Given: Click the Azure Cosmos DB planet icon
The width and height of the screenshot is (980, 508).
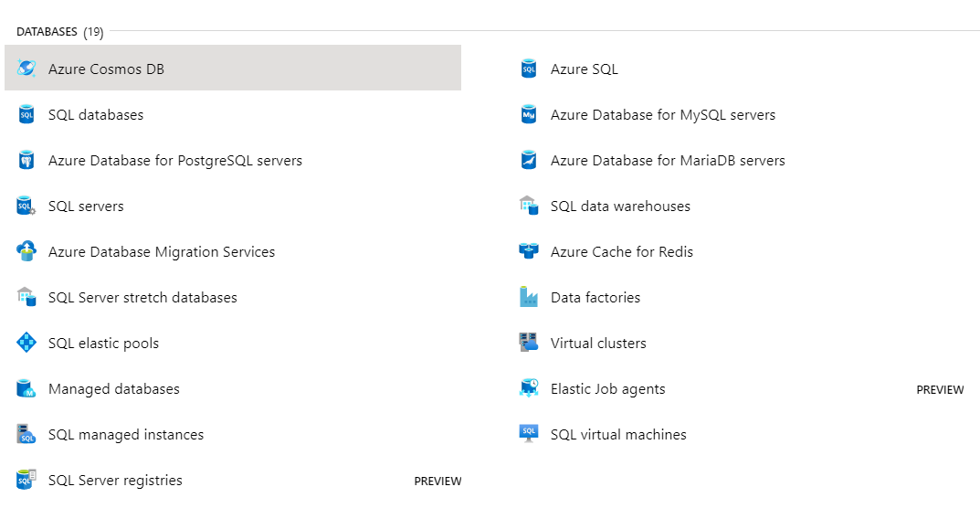Looking at the screenshot, I should click(x=26, y=68).
